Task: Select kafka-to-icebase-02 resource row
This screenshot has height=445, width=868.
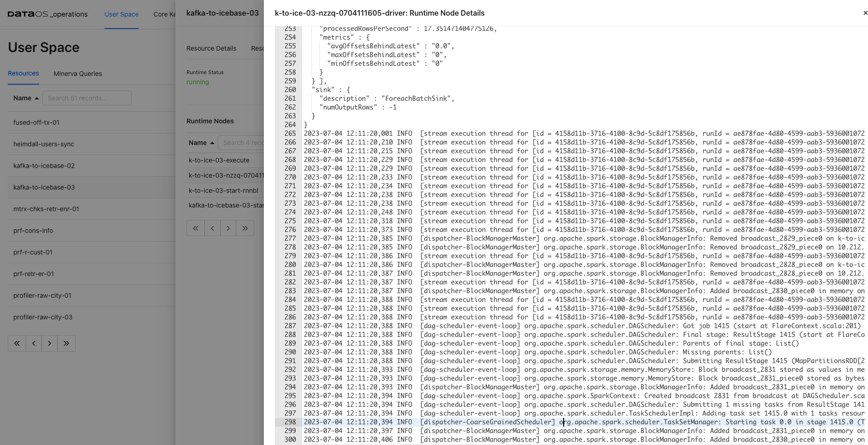Action: (92, 166)
